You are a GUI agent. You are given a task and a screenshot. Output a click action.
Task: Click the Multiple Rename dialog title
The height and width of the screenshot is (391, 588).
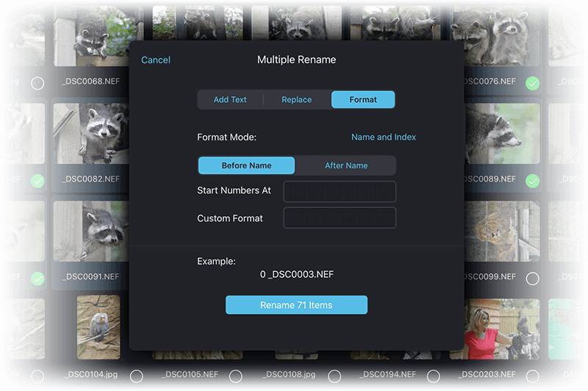pos(296,60)
